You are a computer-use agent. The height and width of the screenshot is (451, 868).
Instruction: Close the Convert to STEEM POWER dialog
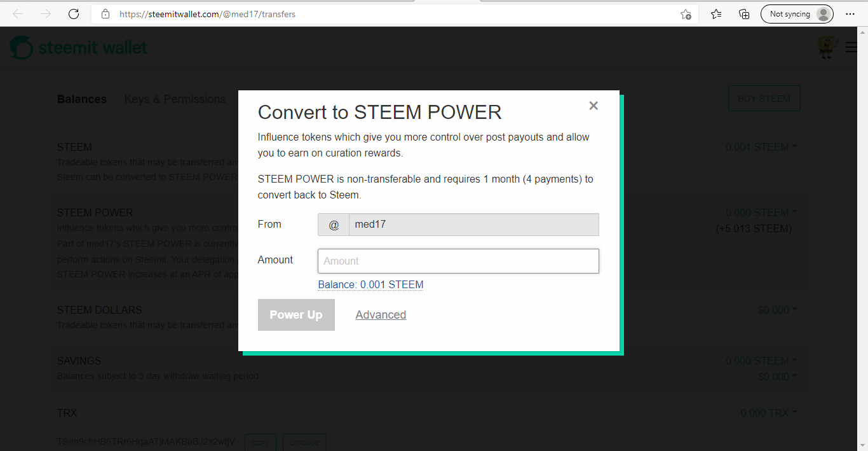pyautogui.click(x=593, y=106)
